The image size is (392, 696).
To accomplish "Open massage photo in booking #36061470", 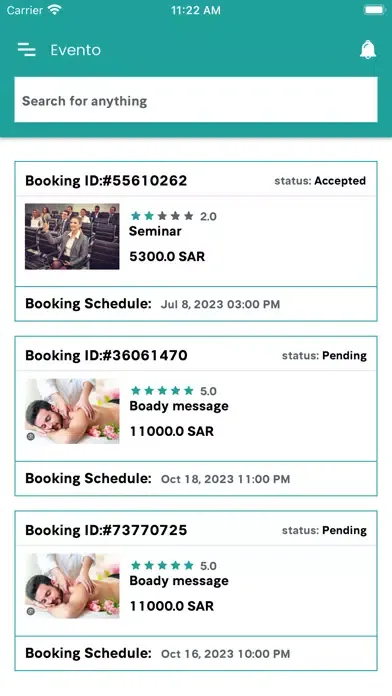I will pyautogui.click(x=72, y=411).
